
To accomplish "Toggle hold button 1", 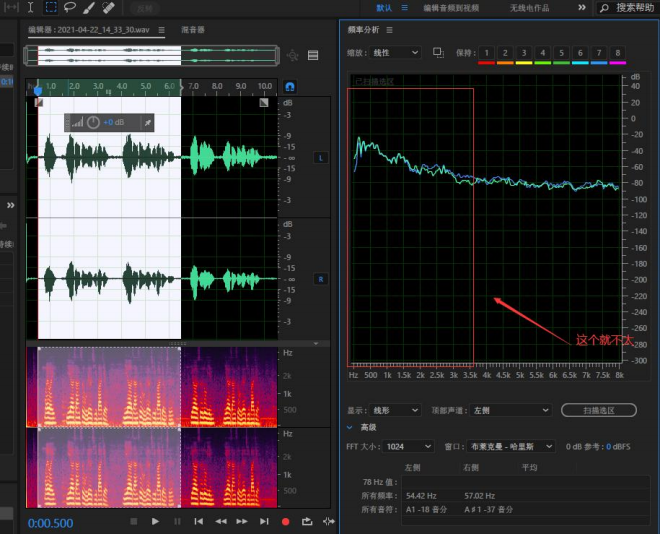I will [487, 53].
